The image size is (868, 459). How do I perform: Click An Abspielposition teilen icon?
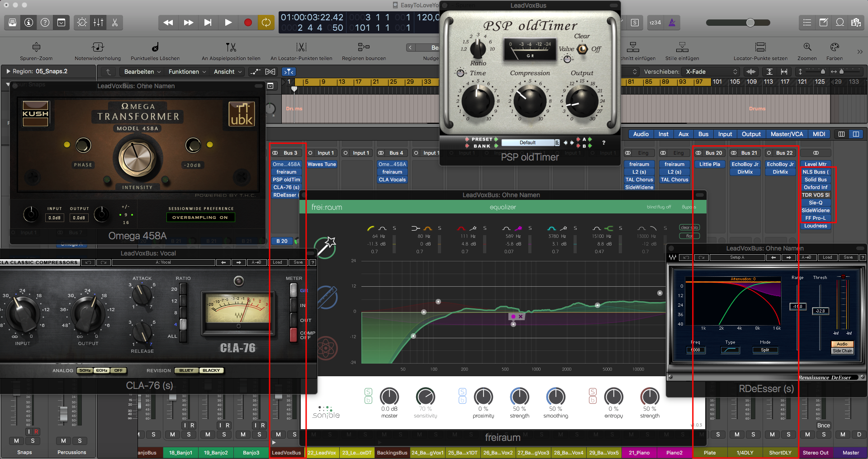click(x=231, y=47)
